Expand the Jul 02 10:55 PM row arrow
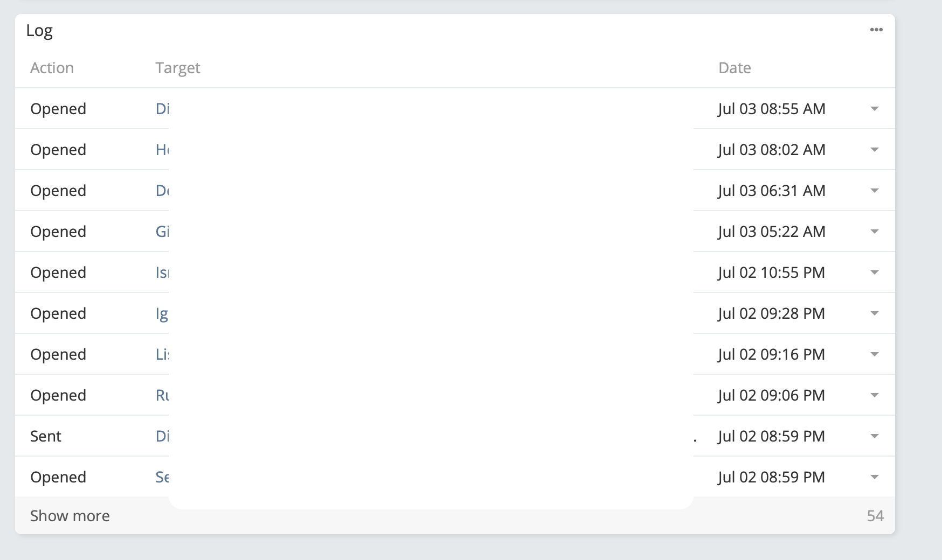 click(875, 272)
